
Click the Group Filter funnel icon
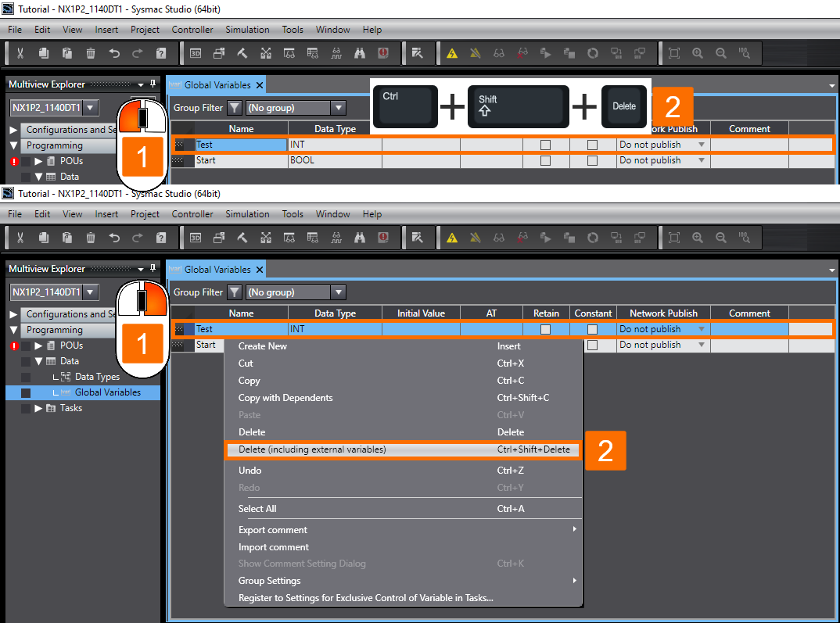coord(234,292)
